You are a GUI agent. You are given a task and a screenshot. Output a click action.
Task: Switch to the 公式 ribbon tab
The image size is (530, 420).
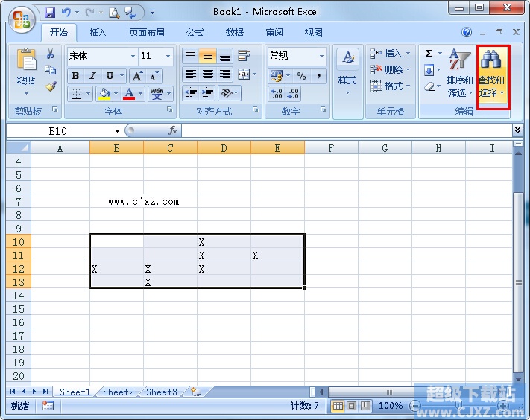pyautogui.click(x=195, y=33)
